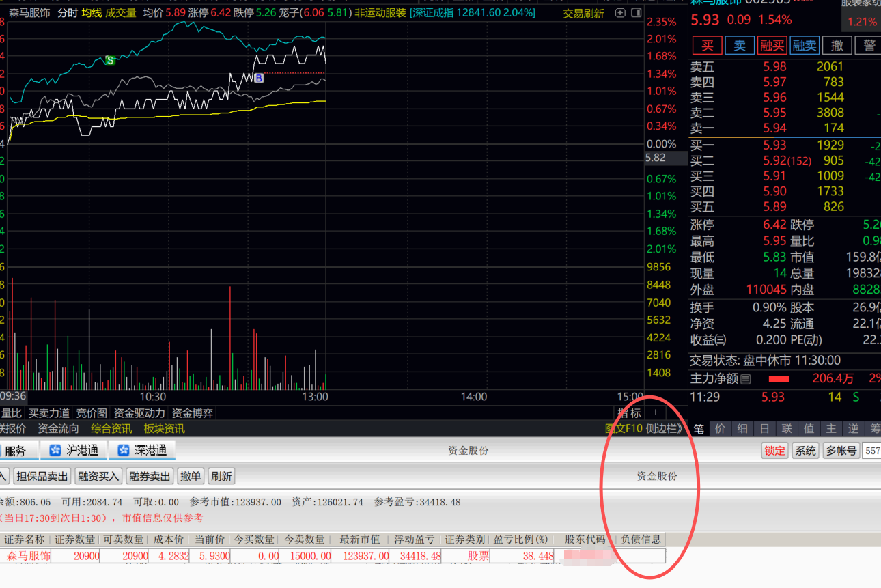Click the 融买 margin buy button

tap(772, 45)
